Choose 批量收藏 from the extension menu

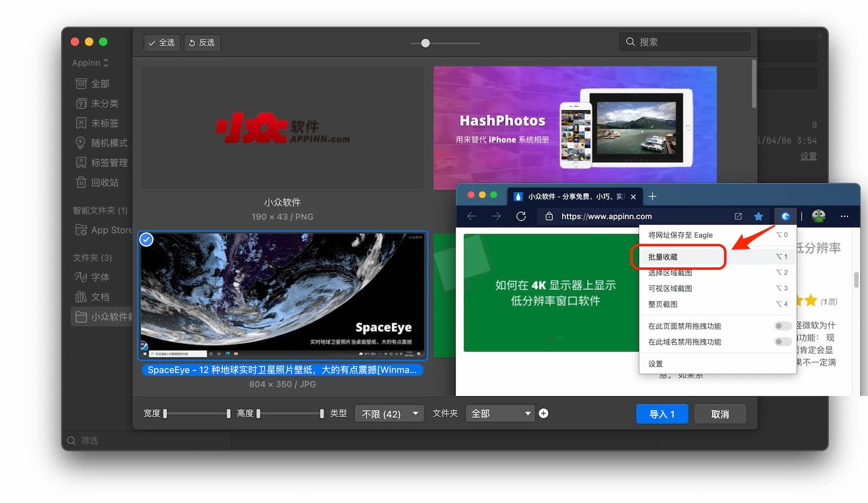(664, 256)
